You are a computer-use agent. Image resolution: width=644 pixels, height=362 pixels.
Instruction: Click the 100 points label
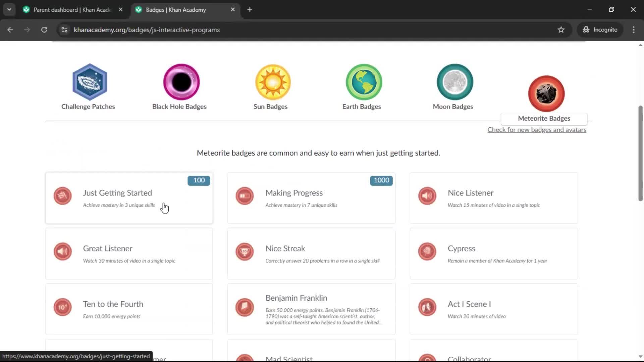[x=199, y=180]
